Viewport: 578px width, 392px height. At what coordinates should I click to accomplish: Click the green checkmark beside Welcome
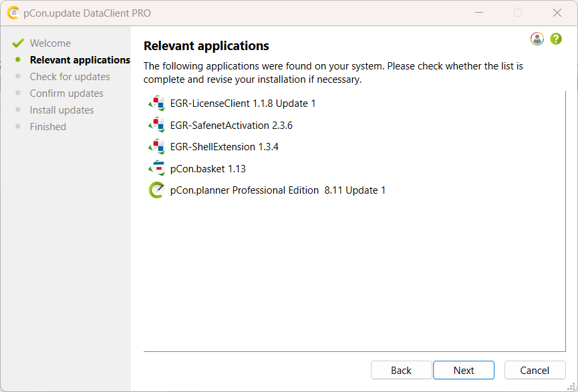[x=17, y=43]
